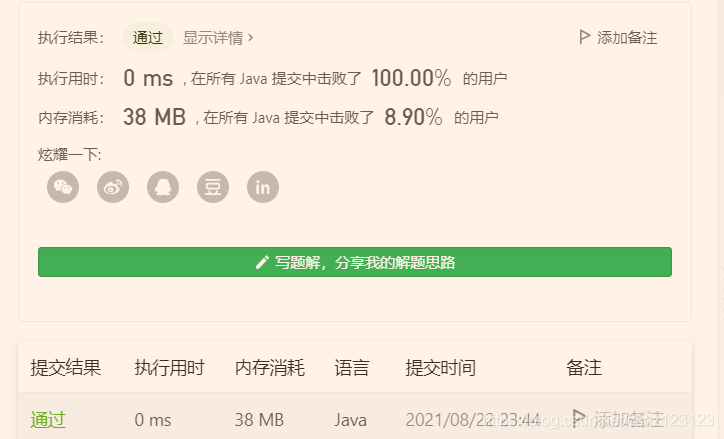The width and height of the screenshot is (724, 439).
Task: Click the flag icon beside 添加备注 at top
Action: click(585, 37)
